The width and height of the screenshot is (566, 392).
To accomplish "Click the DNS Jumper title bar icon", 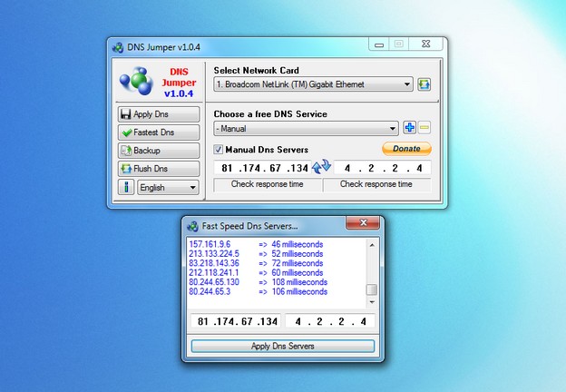I will pyautogui.click(x=118, y=47).
